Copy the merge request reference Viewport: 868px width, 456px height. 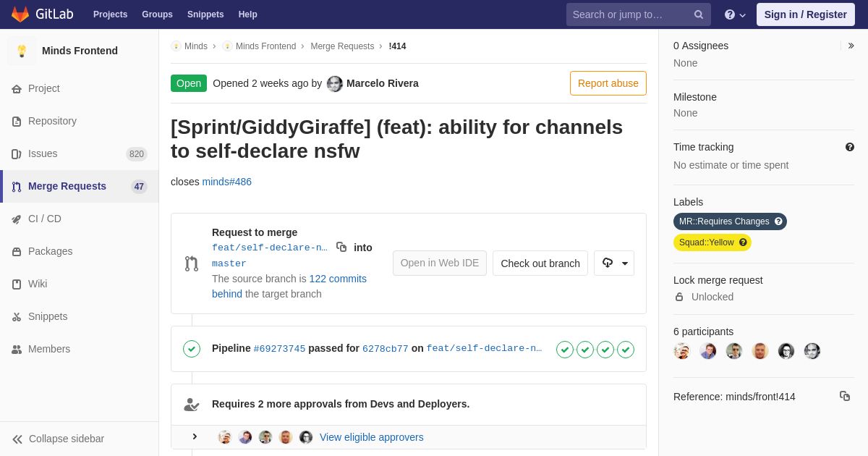point(844,396)
